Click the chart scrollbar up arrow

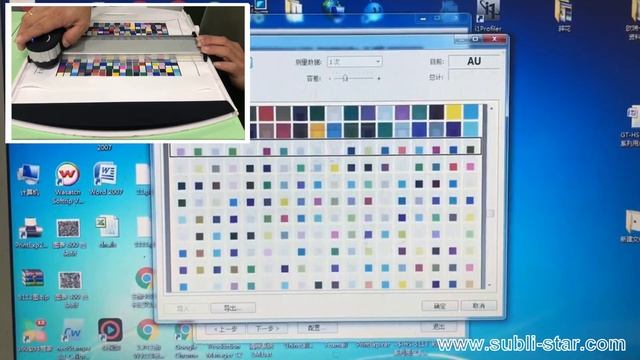tap(491, 109)
